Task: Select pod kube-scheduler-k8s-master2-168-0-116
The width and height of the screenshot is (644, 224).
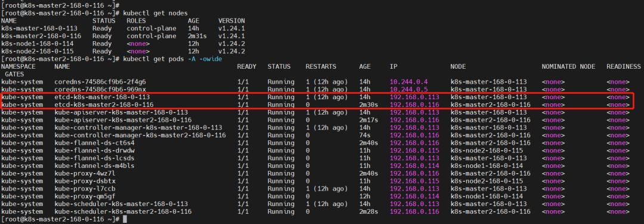Action: (123, 211)
